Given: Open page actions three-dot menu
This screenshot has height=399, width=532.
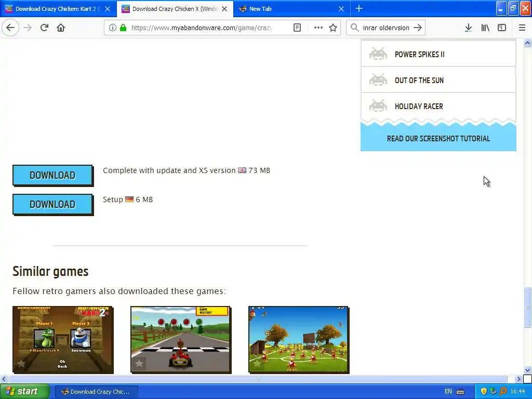Looking at the screenshot, I should coord(318,28).
